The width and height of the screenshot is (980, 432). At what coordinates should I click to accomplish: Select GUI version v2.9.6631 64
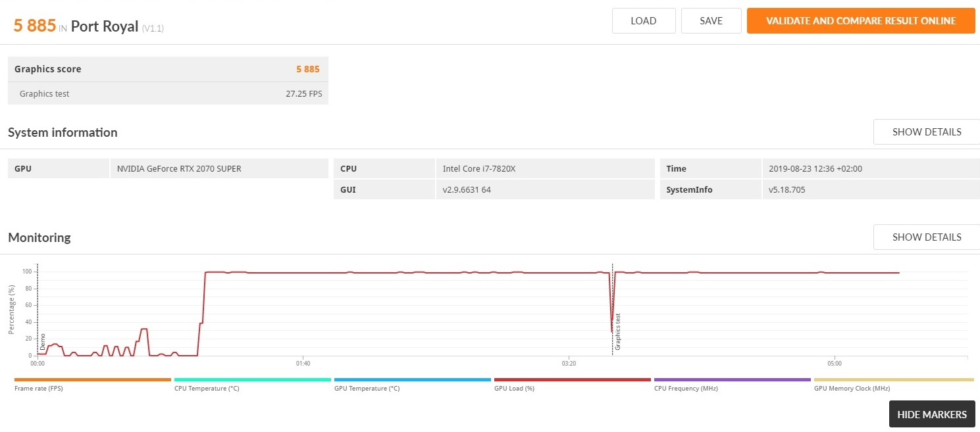[x=467, y=189]
